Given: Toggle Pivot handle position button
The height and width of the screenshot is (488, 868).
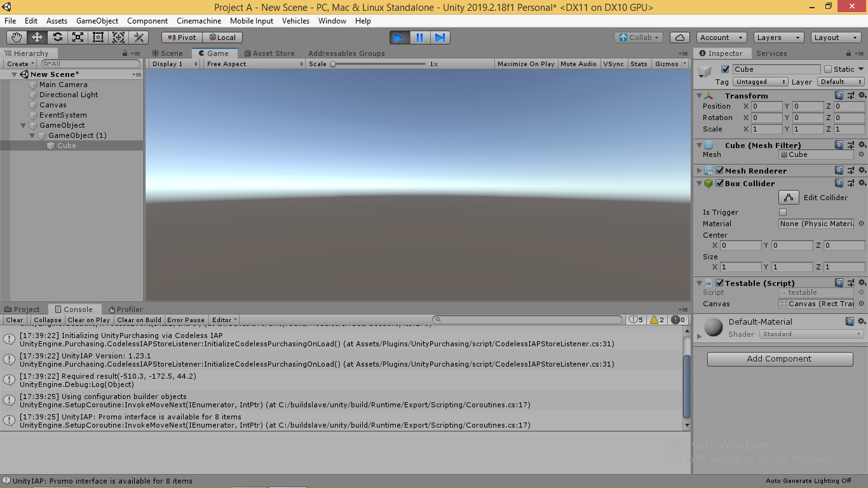Looking at the screenshot, I should pyautogui.click(x=182, y=37).
